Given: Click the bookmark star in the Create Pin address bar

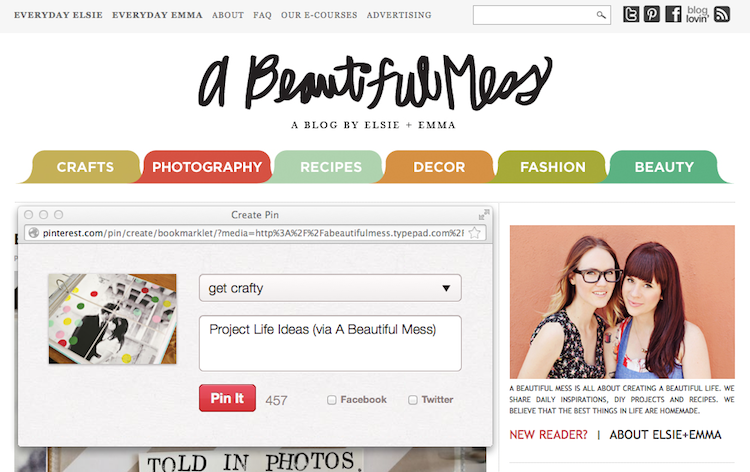Looking at the screenshot, I should point(474,233).
